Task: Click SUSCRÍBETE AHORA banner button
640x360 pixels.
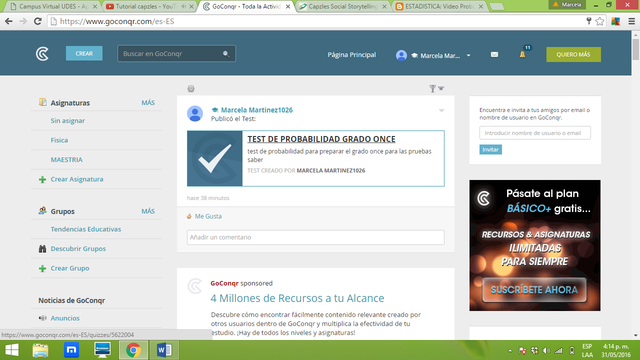Action: pos(534,290)
